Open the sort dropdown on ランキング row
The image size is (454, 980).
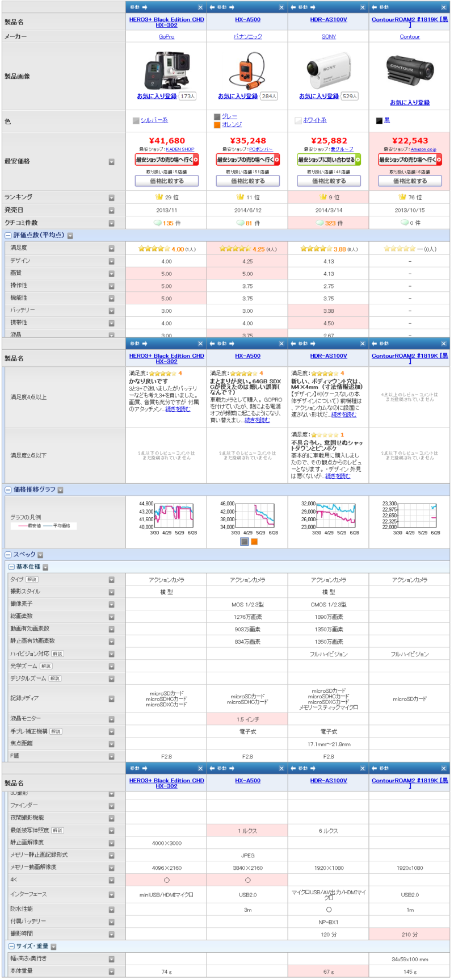click(111, 198)
